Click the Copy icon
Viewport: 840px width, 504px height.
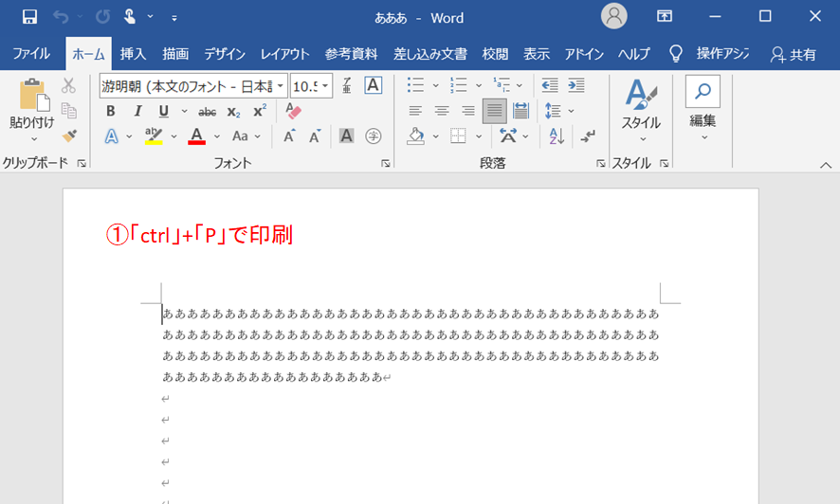pyautogui.click(x=68, y=110)
